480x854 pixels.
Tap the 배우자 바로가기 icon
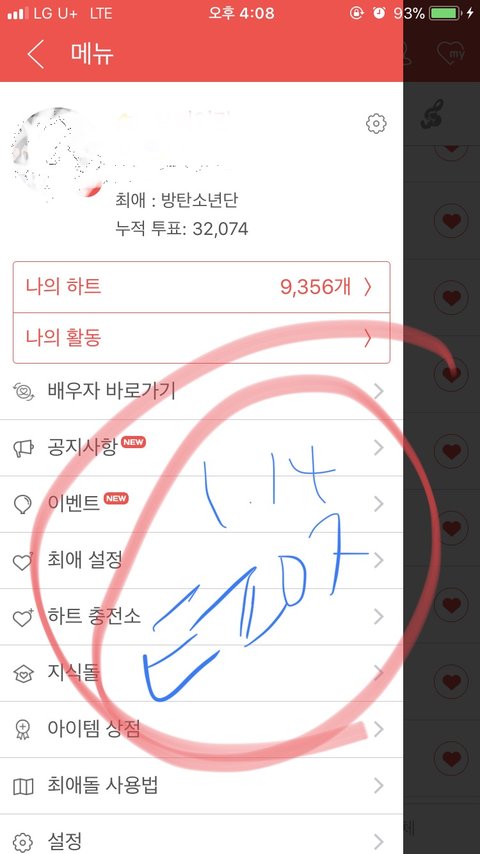(x=23, y=391)
